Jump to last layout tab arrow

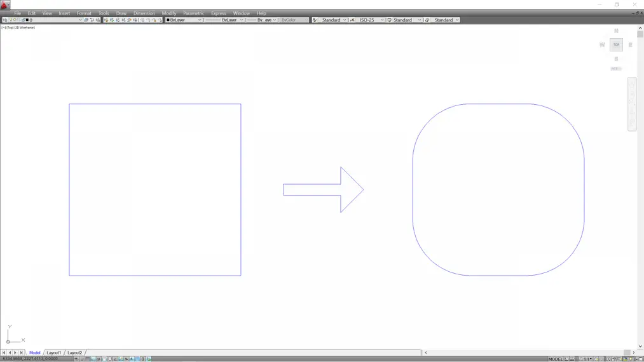click(22, 352)
